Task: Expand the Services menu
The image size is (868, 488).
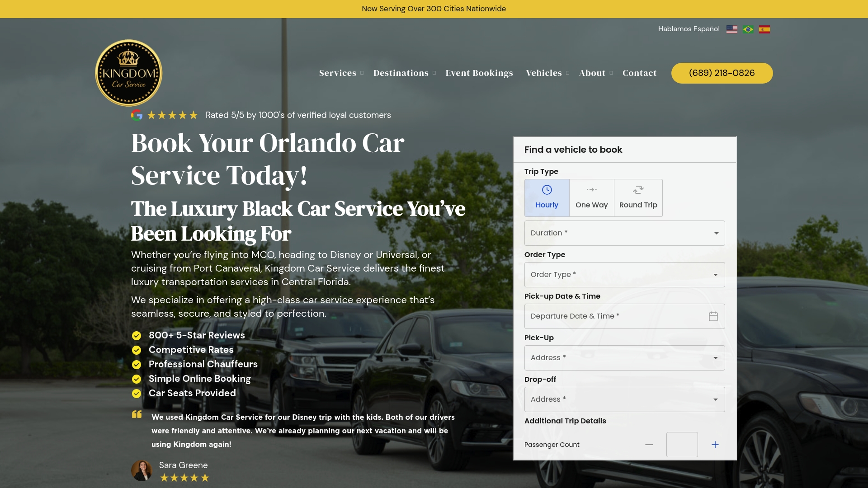Action: tap(341, 73)
